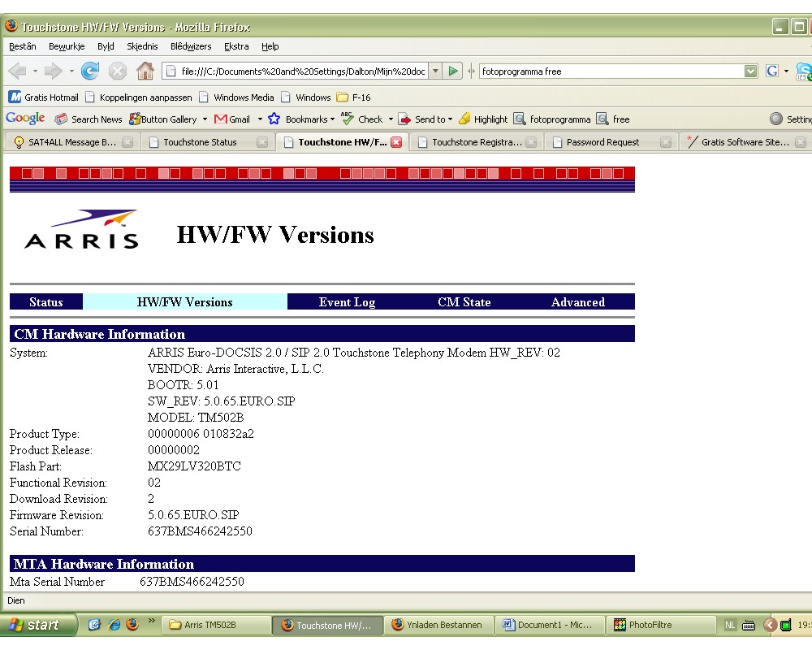The image size is (812, 650).
Task: Click the Google search engine icon
Action: coord(772,71)
